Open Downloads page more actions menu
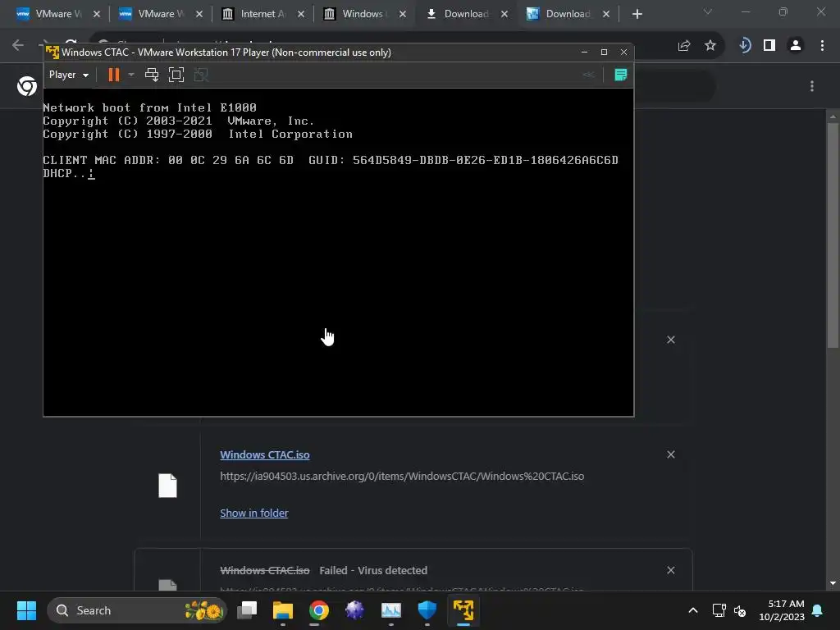This screenshot has height=630, width=840. point(812,85)
